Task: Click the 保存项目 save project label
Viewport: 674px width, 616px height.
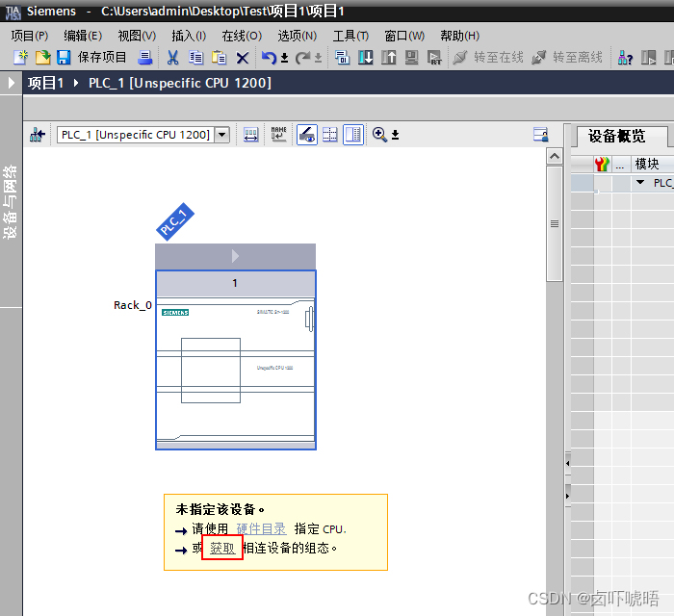Action: click(102, 57)
